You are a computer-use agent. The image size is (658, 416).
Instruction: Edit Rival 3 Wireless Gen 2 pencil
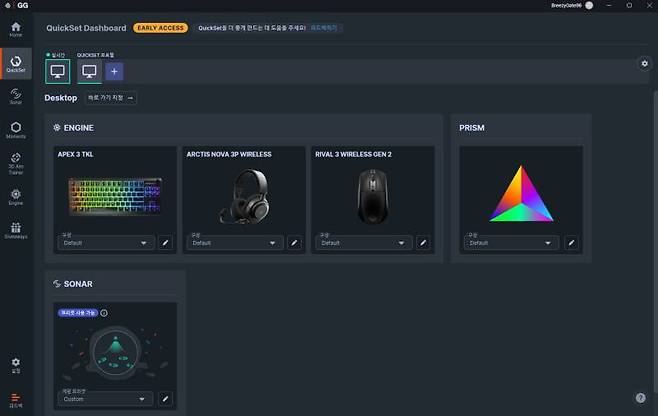pos(423,243)
